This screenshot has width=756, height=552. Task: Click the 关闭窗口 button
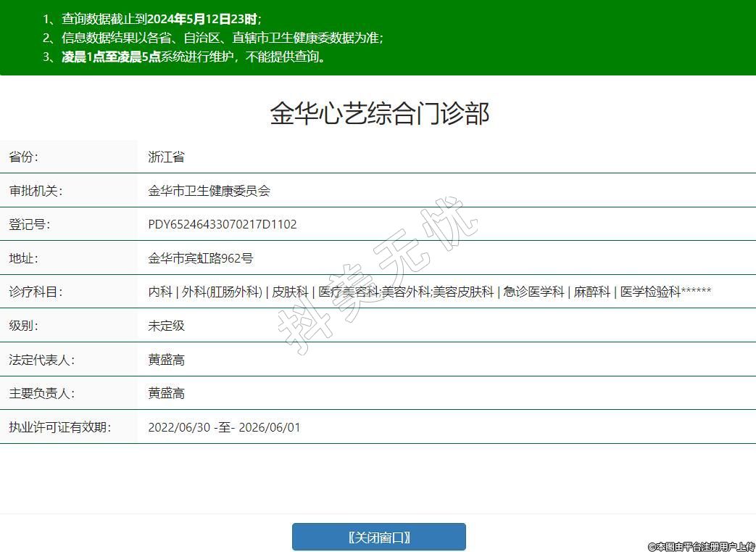click(x=378, y=537)
